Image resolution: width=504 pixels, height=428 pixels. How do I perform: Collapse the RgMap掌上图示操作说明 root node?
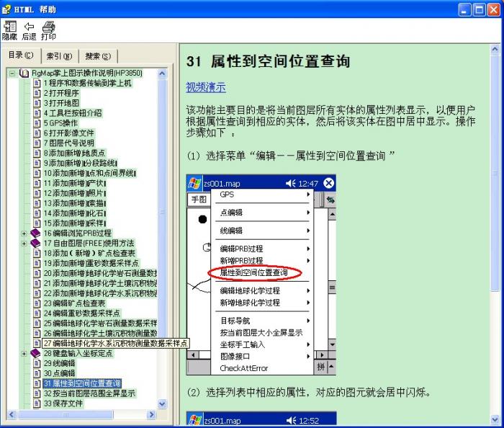pos(12,73)
